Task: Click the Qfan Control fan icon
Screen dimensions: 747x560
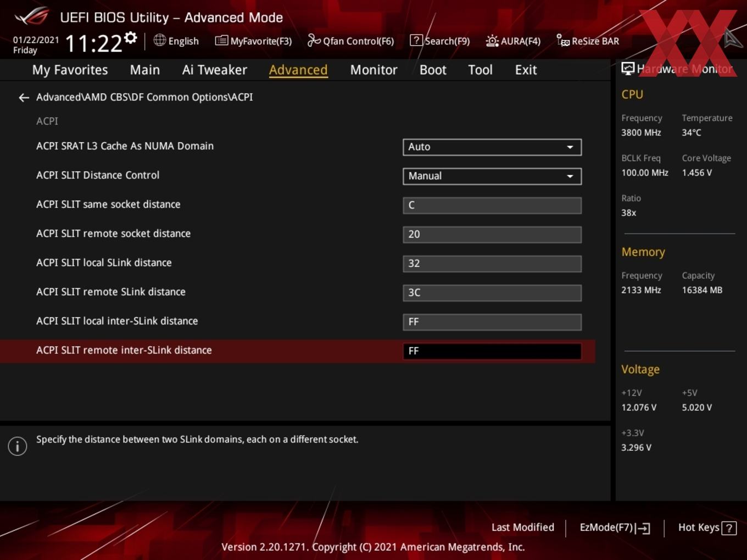Action: (x=314, y=40)
